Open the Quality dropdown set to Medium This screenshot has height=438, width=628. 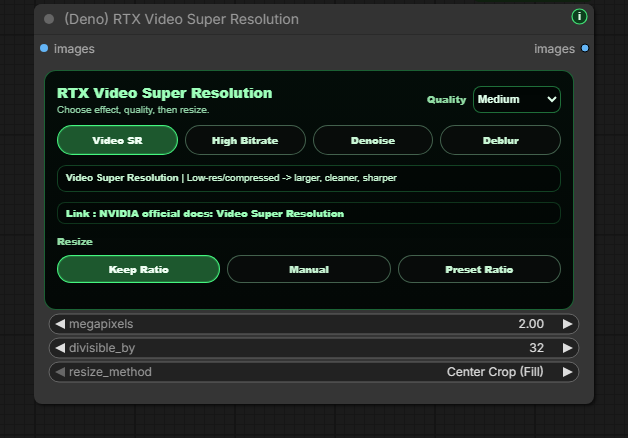517,99
